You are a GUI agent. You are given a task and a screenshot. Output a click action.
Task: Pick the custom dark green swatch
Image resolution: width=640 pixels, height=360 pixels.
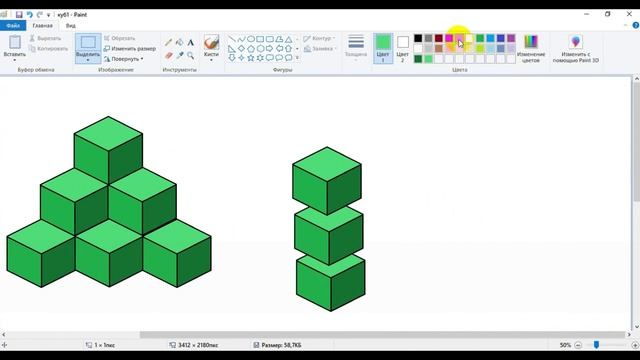418,59
